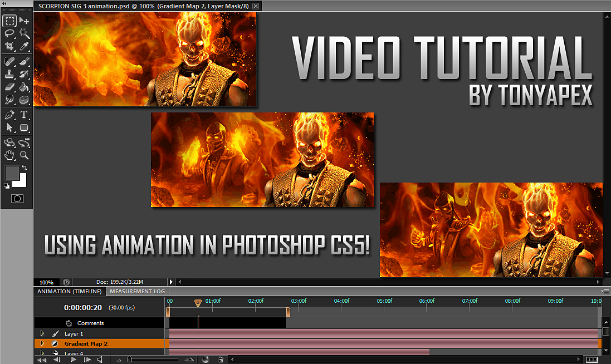
Task: Select the 3D Object Rotate tool
Action: (x=9, y=143)
